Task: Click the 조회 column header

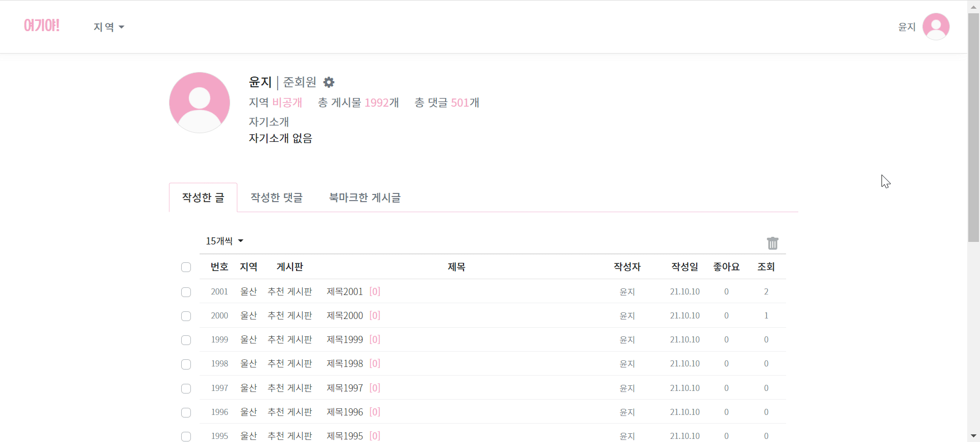Action: 766,267
